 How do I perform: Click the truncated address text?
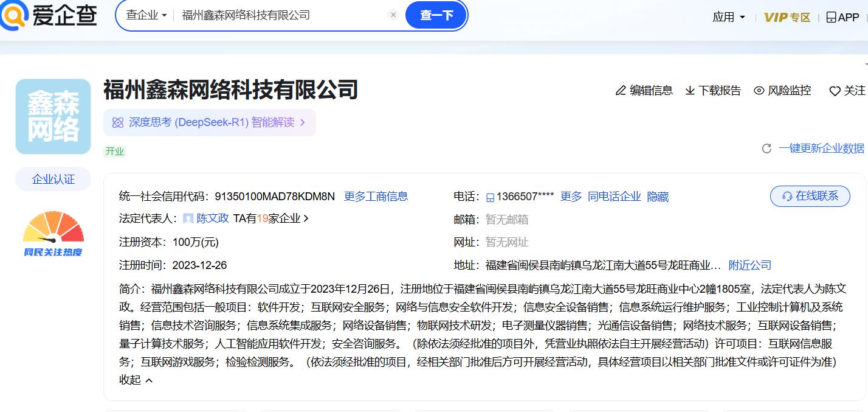pos(603,265)
